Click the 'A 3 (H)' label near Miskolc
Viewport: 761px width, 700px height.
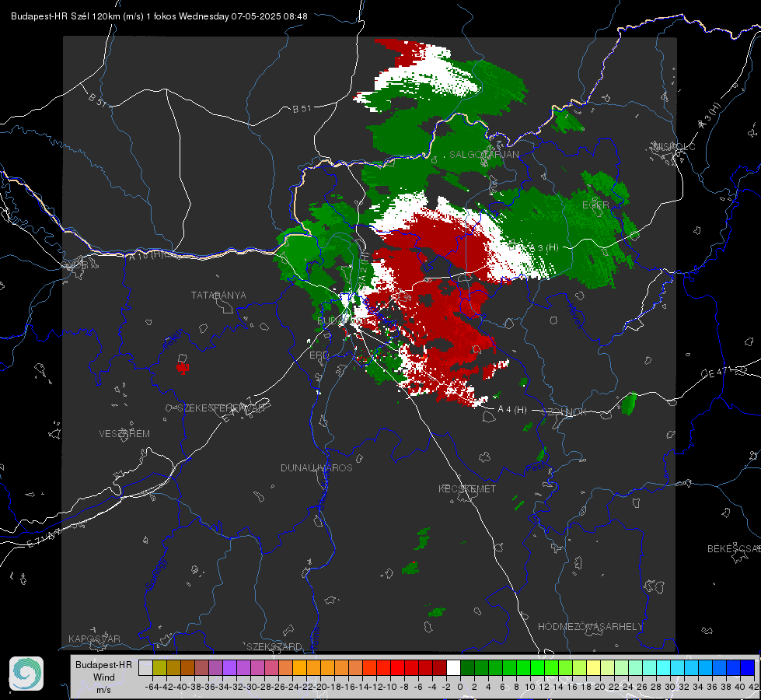710,116
